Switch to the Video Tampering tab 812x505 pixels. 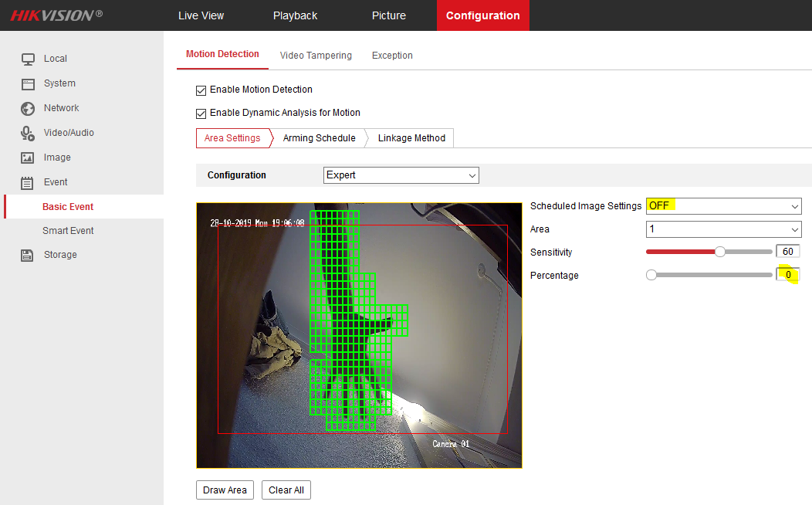pyautogui.click(x=316, y=56)
